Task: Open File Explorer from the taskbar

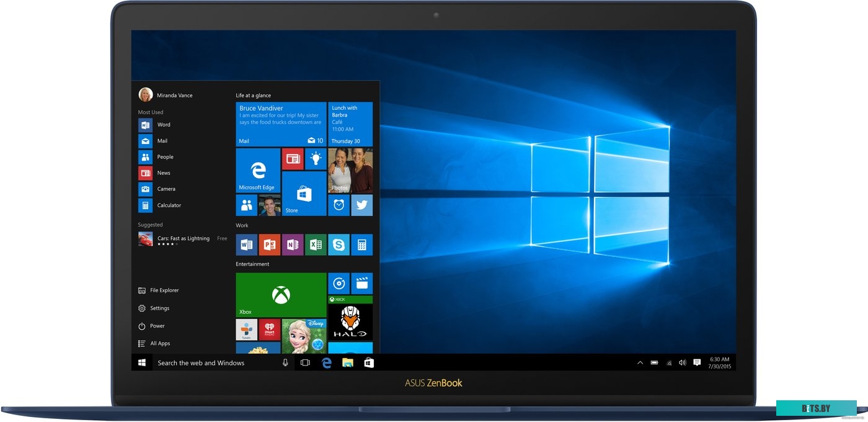Action: pyautogui.click(x=348, y=362)
